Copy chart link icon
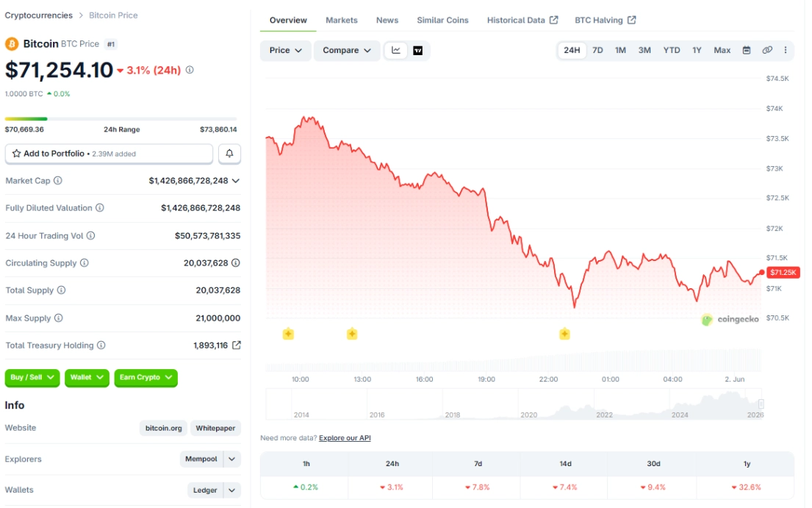This screenshot has height=508, width=812. click(x=767, y=50)
